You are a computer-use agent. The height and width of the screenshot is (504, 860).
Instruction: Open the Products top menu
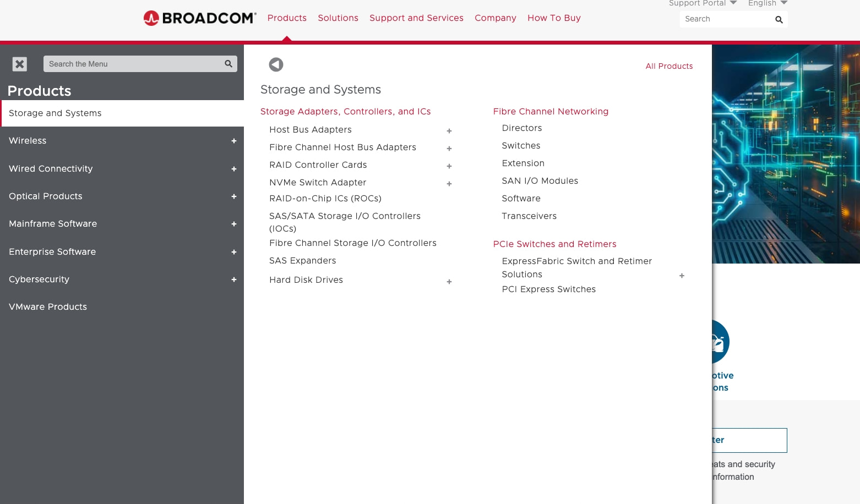[x=287, y=18]
